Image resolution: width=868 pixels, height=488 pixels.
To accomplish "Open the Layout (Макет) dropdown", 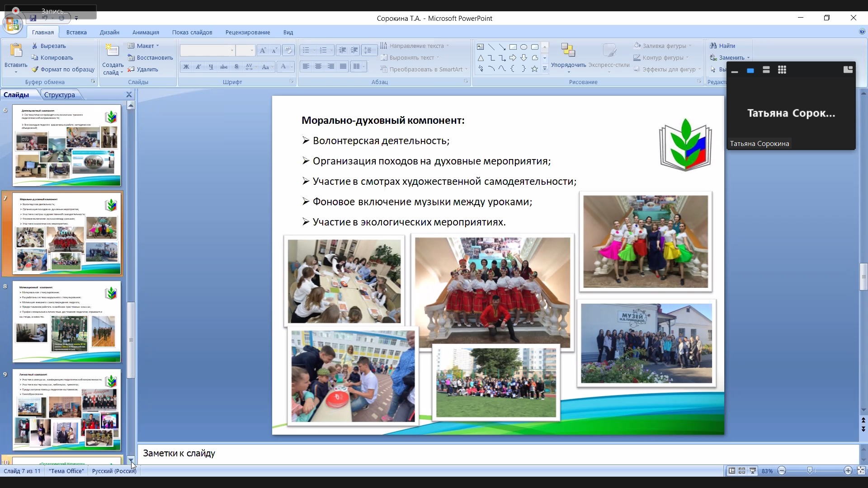I will pos(143,46).
